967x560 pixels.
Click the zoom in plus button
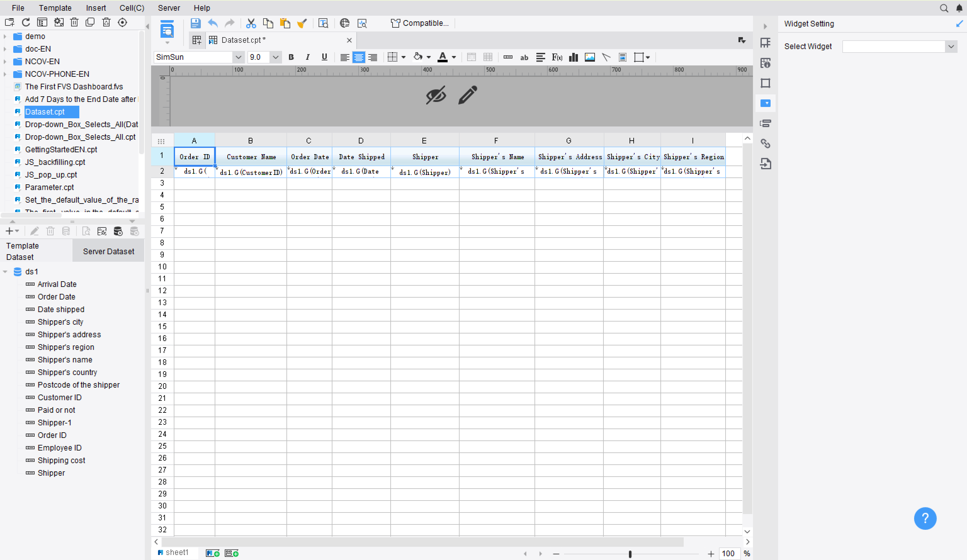click(x=711, y=553)
